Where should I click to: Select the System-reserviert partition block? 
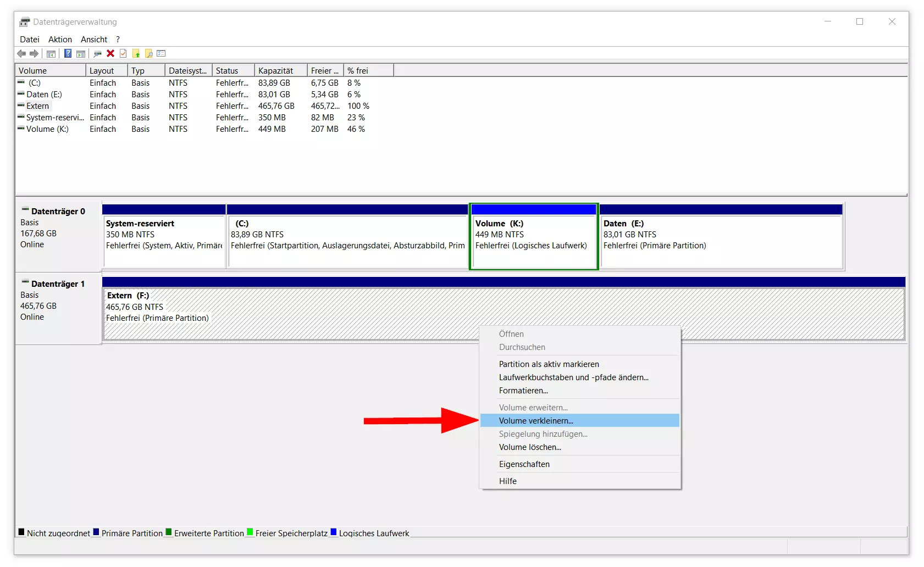click(164, 236)
